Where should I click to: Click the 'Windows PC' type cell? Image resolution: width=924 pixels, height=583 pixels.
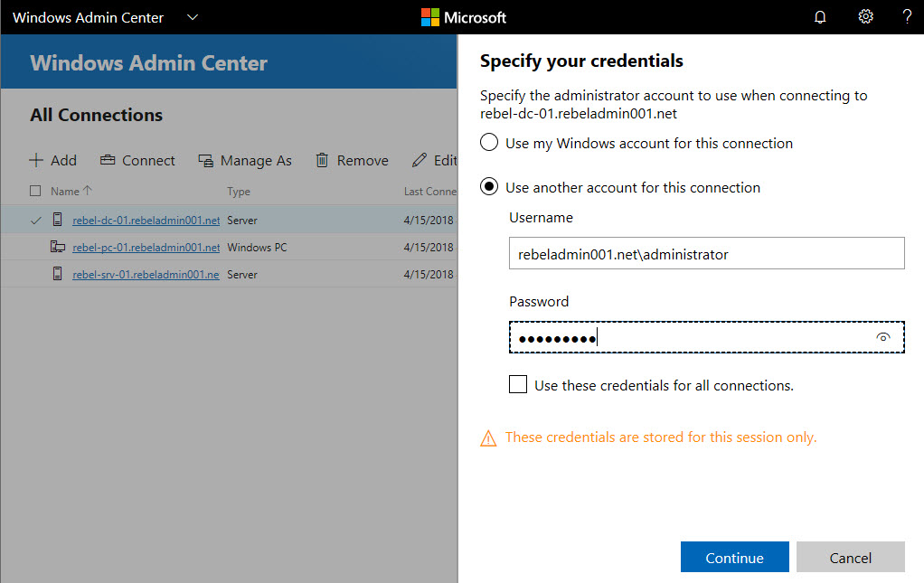click(257, 248)
